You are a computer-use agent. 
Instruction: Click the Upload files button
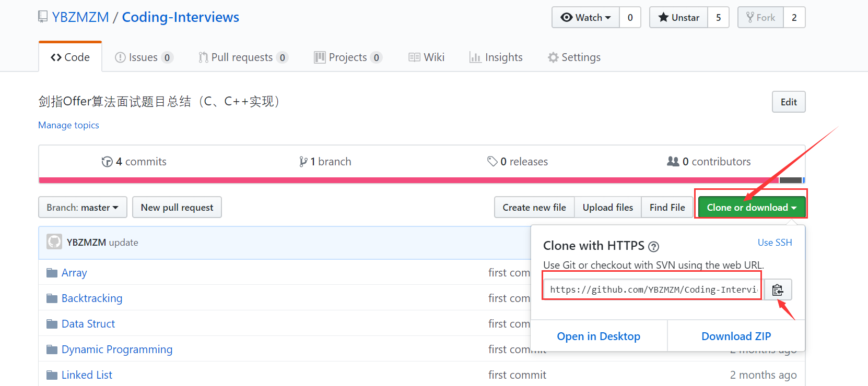click(608, 207)
